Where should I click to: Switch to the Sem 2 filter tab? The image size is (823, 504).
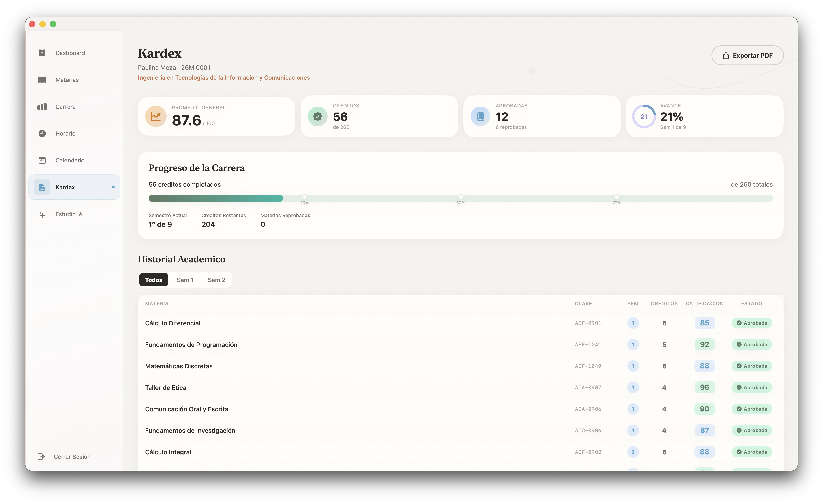click(x=216, y=280)
